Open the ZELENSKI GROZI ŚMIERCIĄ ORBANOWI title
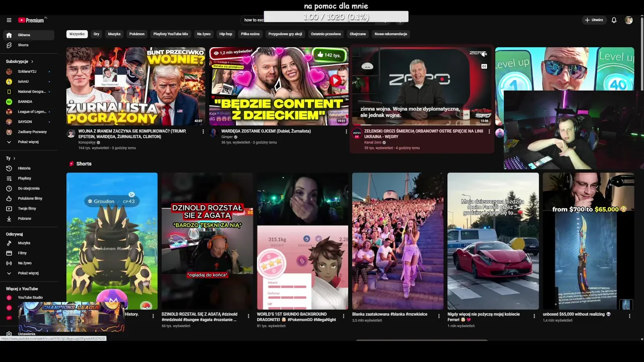Viewport: 644px width, 362px height. (x=424, y=134)
